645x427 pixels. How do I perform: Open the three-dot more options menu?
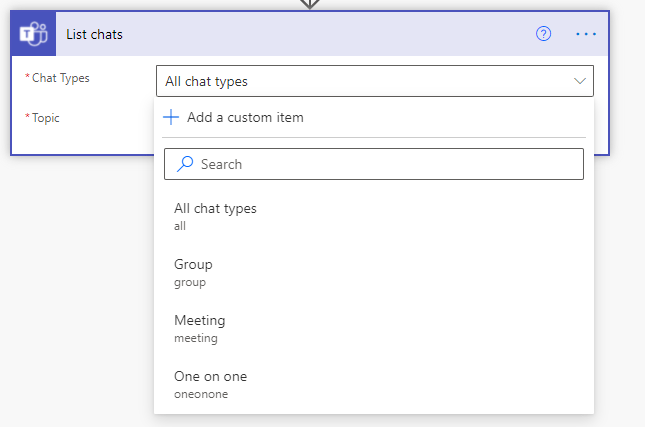(586, 34)
